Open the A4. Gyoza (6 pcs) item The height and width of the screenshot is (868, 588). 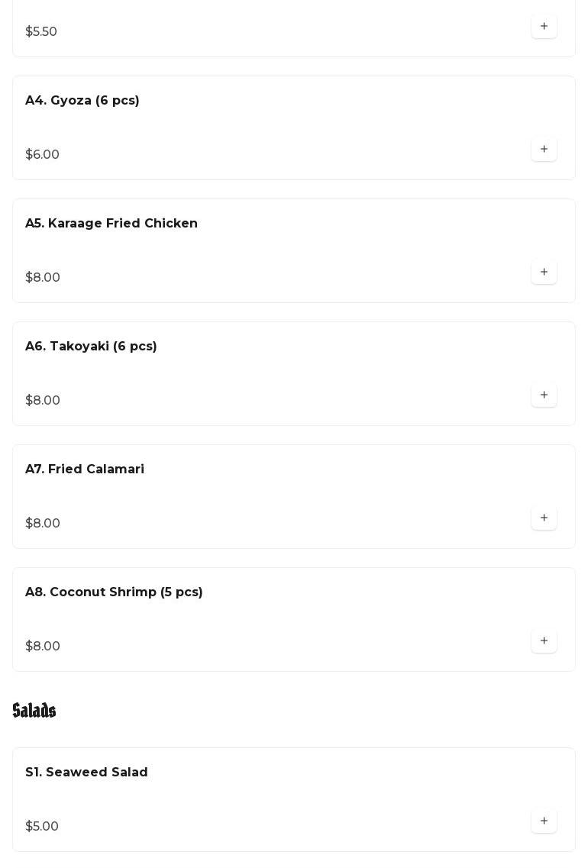tap(82, 101)
